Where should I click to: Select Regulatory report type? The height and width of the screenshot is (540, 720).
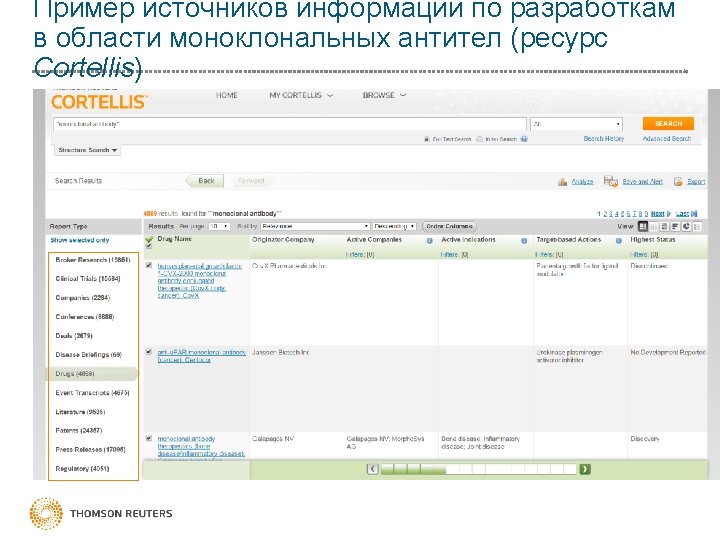(x=82, y=468)
